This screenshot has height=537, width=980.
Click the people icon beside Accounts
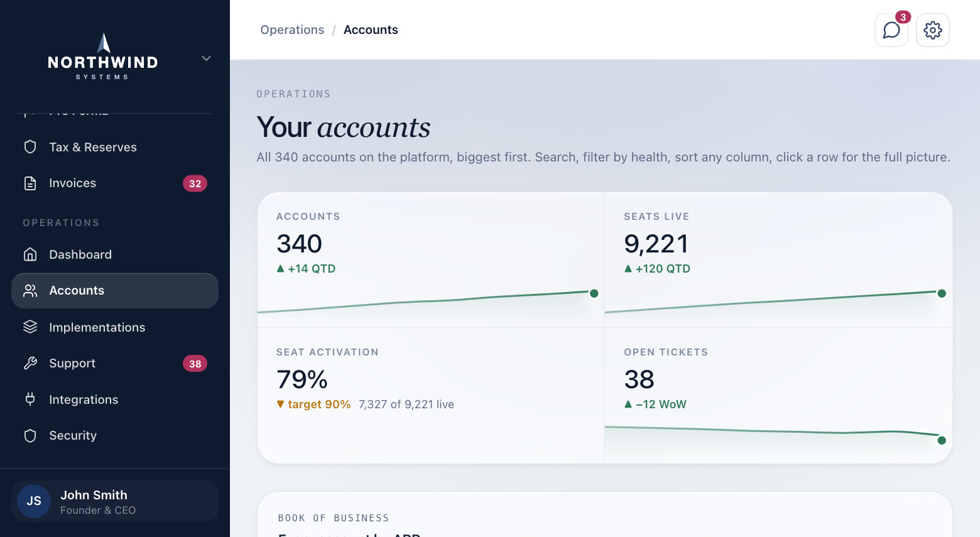pos(30,291)
